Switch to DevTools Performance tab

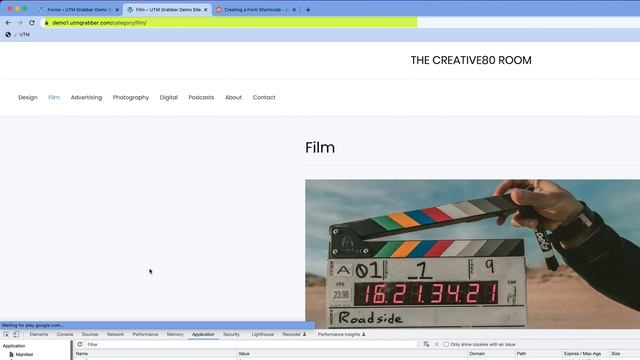[145, 334]
